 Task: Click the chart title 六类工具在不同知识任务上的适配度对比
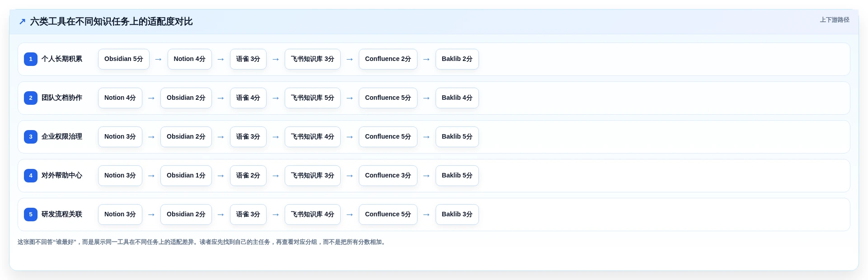(x=111, y=22)
